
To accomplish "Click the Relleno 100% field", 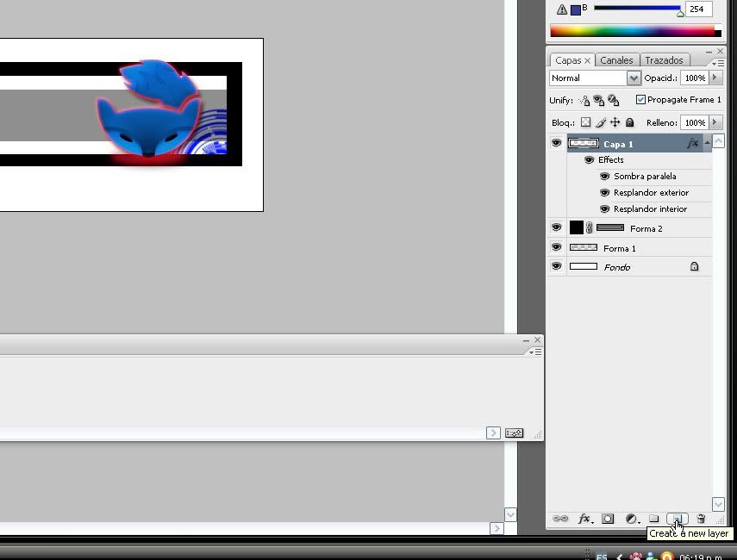I will (695, 122).
